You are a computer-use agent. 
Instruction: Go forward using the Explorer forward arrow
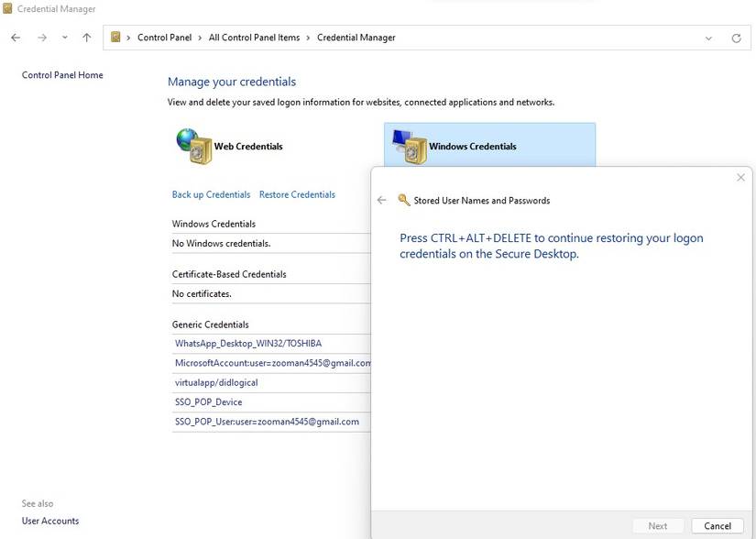tap(42, 38)
